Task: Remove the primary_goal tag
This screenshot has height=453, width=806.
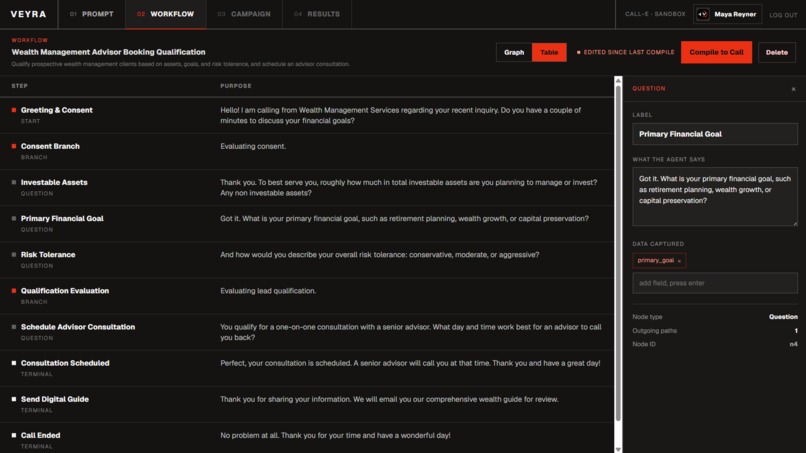Action: click(679, 261)
